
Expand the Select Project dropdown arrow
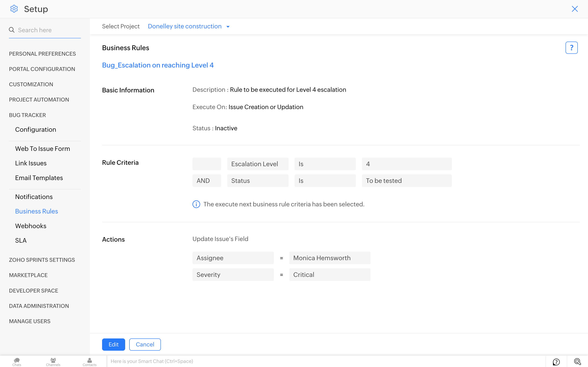[x=228, y=27]
